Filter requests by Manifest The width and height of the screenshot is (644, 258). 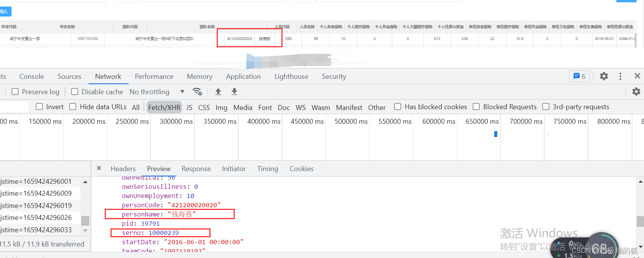(x=349, y=107)
